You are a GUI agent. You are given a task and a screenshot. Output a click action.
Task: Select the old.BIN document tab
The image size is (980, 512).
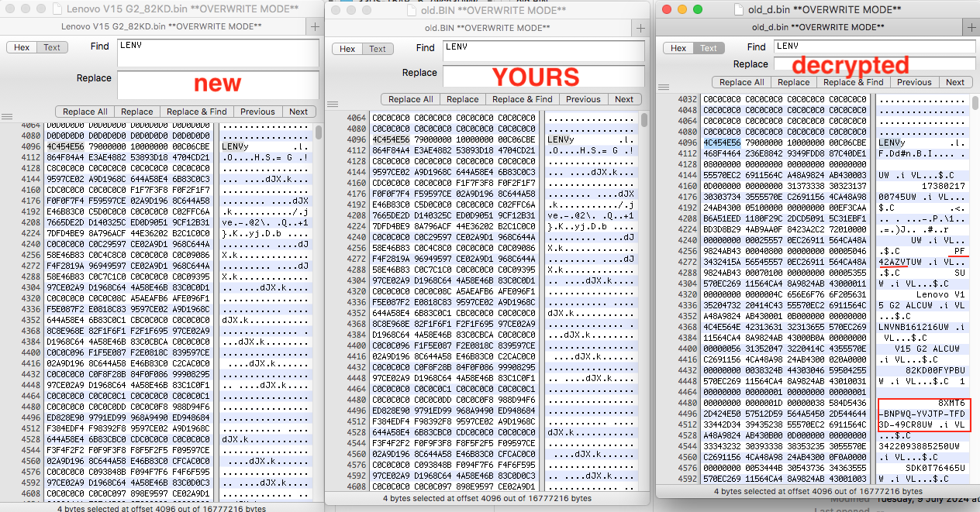click(x=487, y=27)
